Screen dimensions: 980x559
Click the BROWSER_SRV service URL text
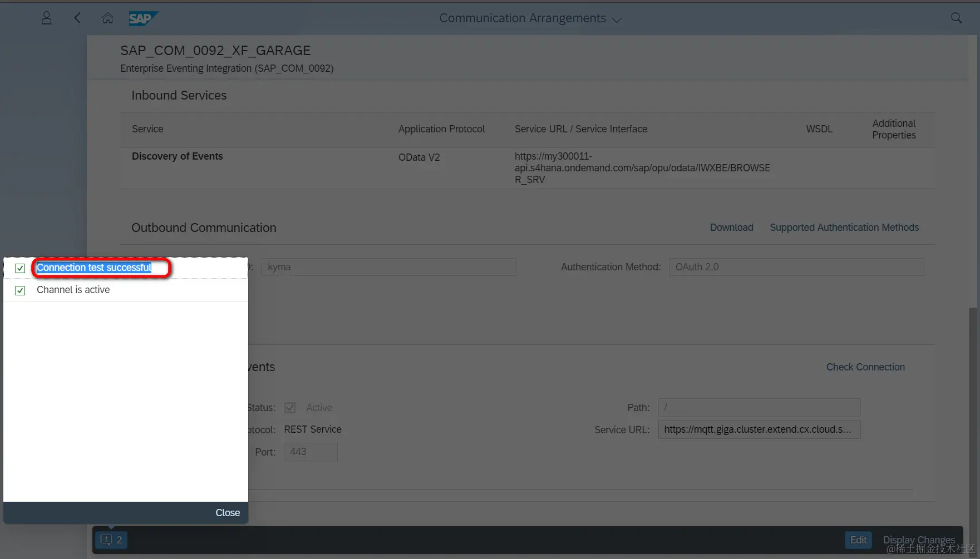click(642, 168)
